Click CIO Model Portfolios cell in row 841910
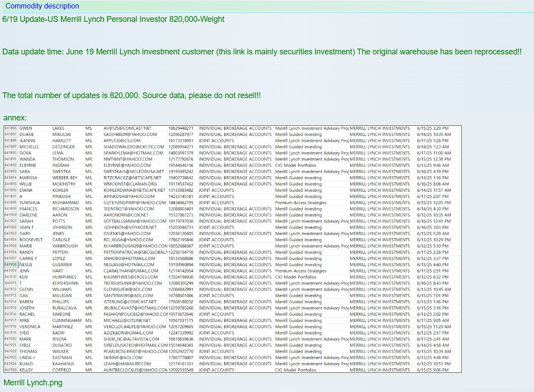This screenshot has height=392, width=534. pos(296,277)
